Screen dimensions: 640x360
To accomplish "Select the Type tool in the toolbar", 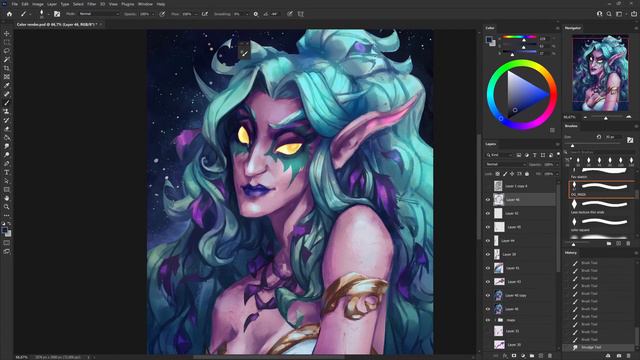I will click(x=7, y=172).
